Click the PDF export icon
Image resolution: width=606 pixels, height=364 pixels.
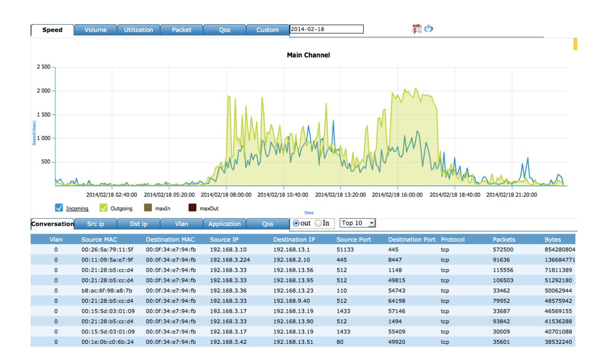point(416,29)
